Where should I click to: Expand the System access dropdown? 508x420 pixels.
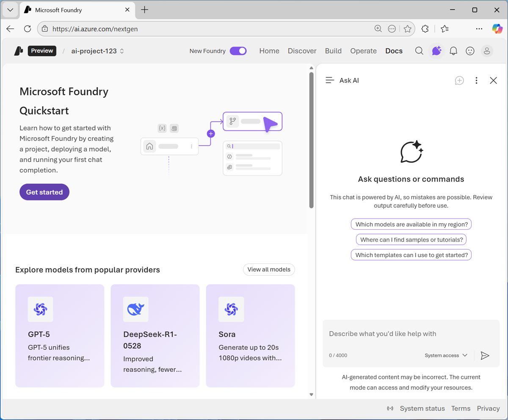pos(446,356)
